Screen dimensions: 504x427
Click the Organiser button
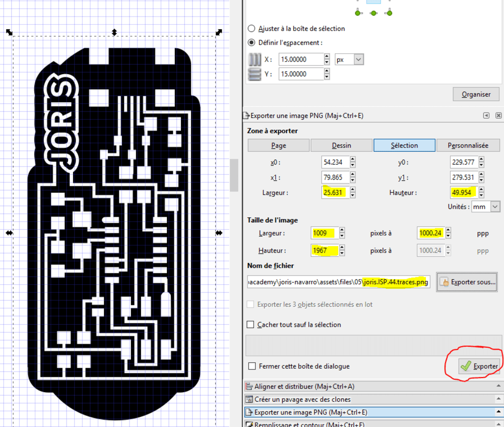point(476,94)
